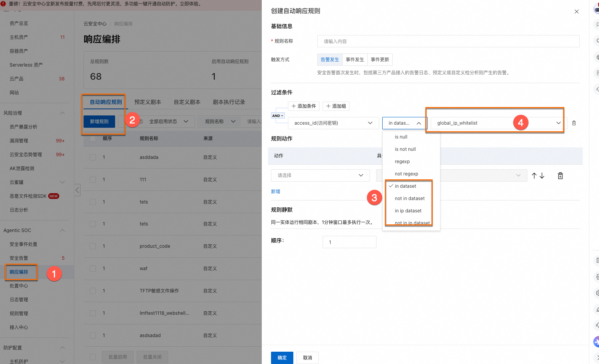Open 响应编排 in the sidebar

coord(19,272)
